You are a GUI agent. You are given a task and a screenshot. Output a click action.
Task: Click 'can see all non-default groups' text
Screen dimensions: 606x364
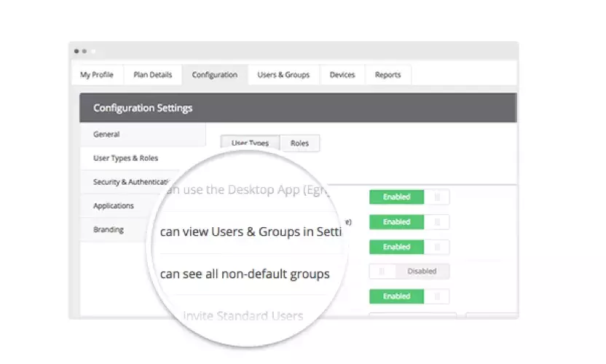pyautogui.click(x=245, y=274)
